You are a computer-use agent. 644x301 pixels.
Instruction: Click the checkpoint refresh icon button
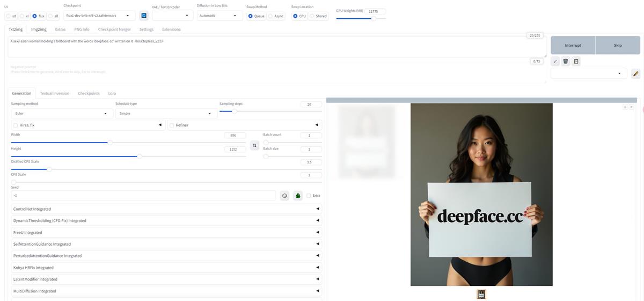[144, 16]
